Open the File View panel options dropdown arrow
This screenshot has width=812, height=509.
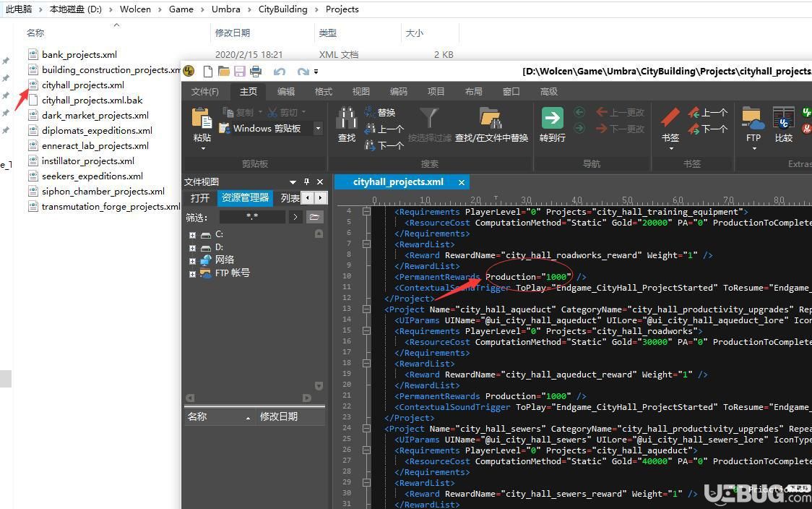(293, 182)
